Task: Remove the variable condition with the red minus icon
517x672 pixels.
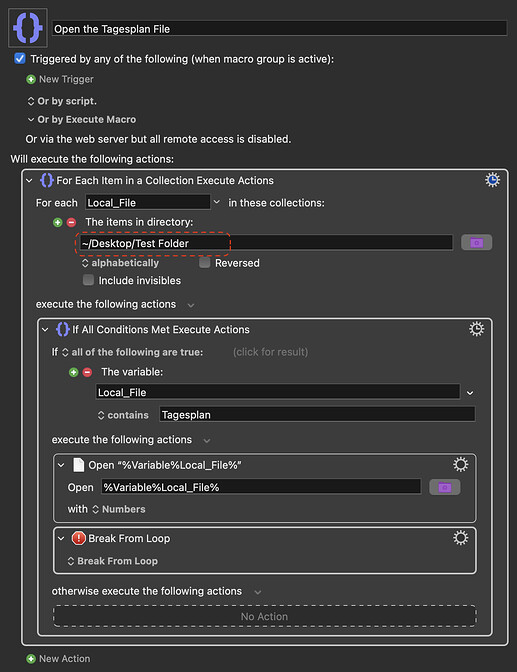Action: coord(87,372)
